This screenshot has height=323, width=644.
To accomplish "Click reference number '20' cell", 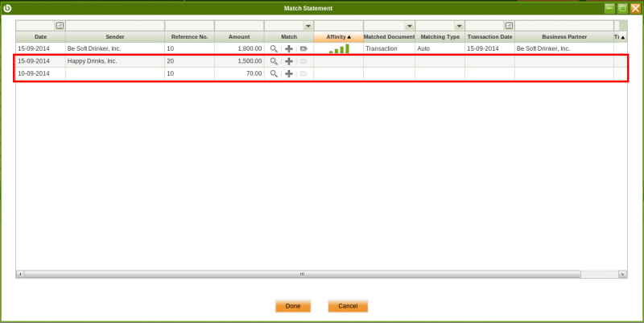I will pos(190,61).
